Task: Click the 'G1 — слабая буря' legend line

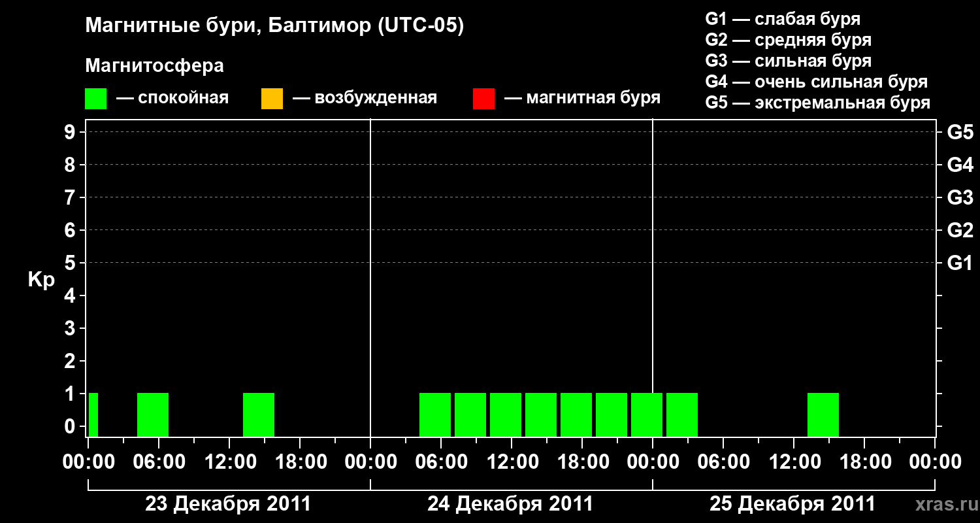Action: click(x=783, y=19)
